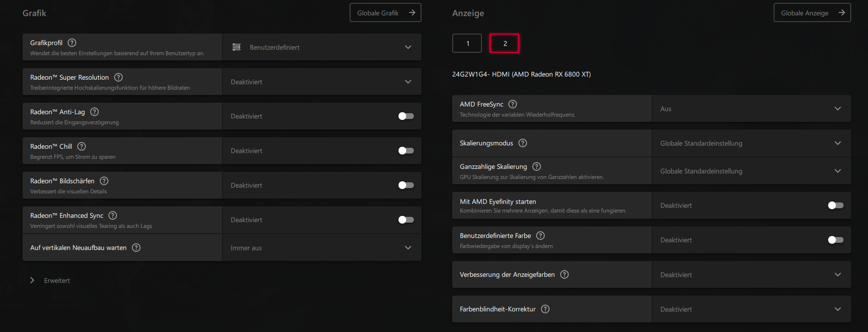Viewport: 868px width, 332px height.
Task: Expand the Skalierungsmodus dropdown
Action: [751, 143]
